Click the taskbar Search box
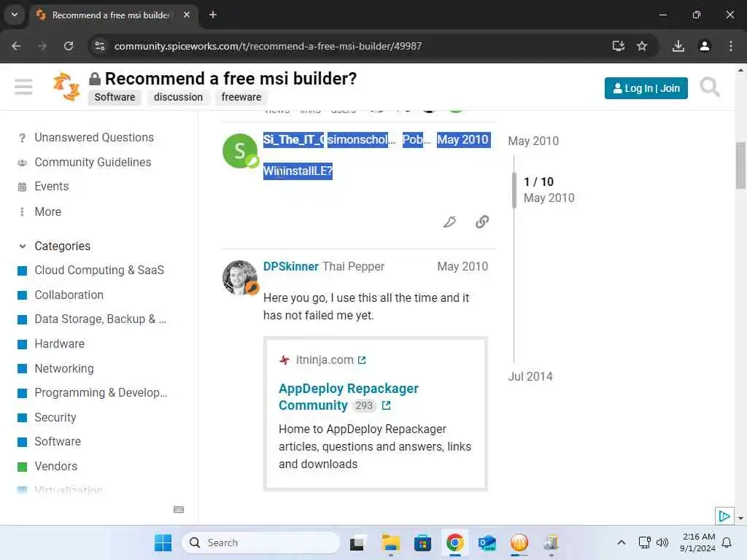This screenshot has width=747, height=560. (x=260, y=542)
